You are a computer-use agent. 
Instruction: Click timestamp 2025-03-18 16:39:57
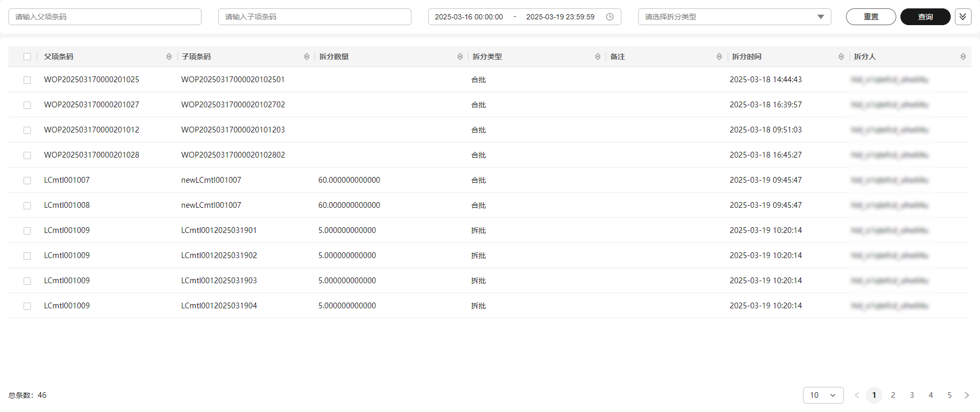766,105
